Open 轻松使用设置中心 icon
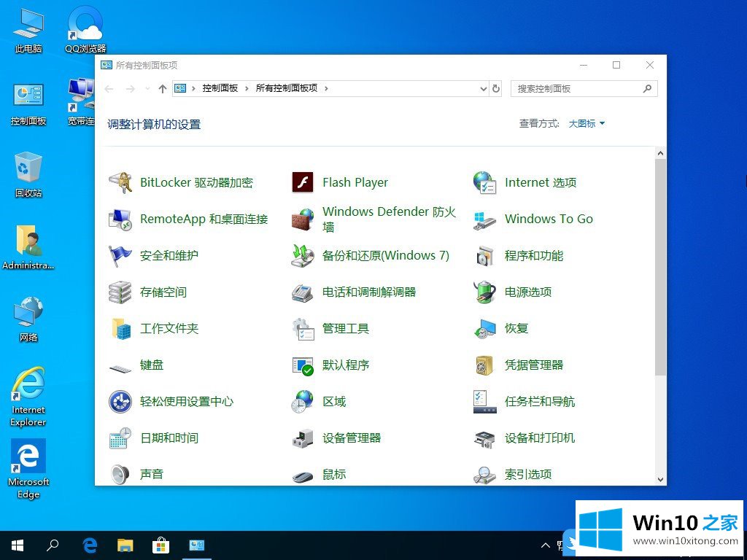The width and height of the screenshot is (747, 560). pyautogui.click(x=120, y=401)
